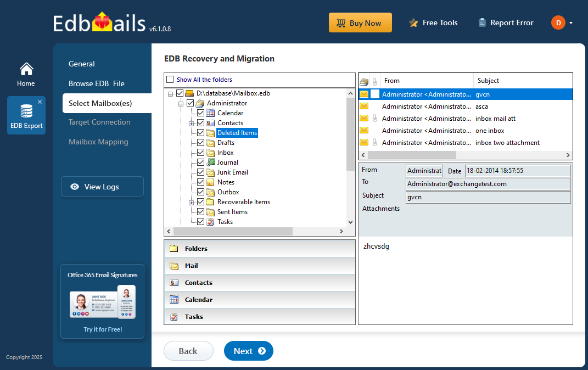Screen dimensions: 588x370
Task: Go to Home using the home icon
Action: (x=26, y=69)
